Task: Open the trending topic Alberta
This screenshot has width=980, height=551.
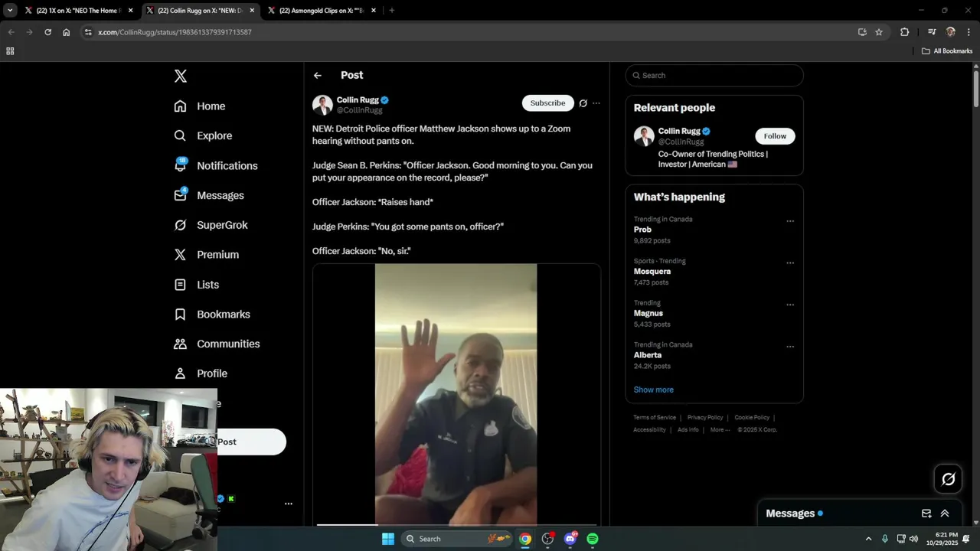Action: [x=648, y=355]
